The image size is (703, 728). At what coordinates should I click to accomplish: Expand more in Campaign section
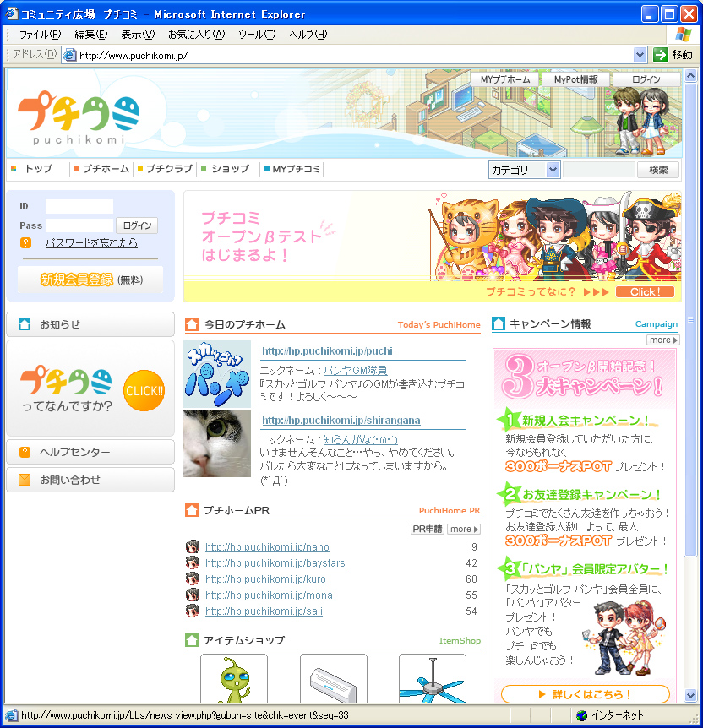coord(662,340)
